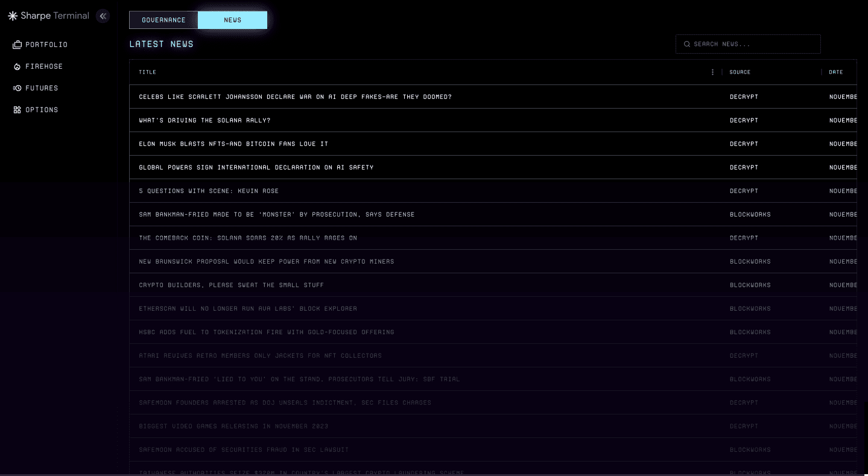
Task: Open 'Biggest video games releasing in November 2023'
Action: tap(233, 426)
